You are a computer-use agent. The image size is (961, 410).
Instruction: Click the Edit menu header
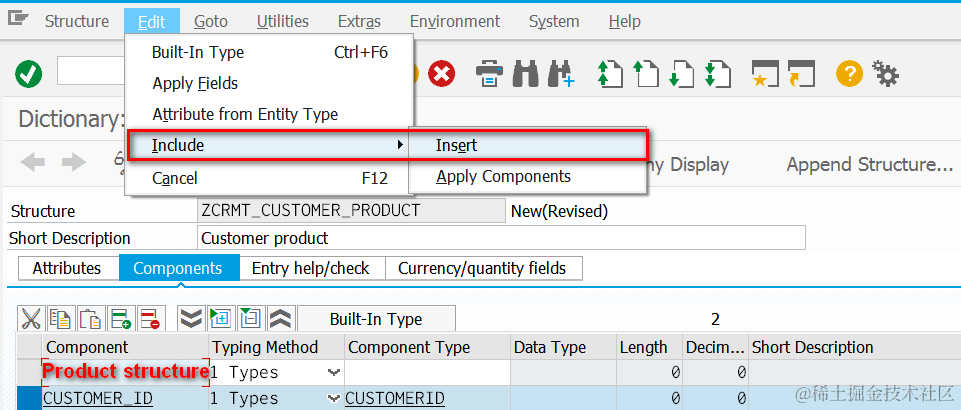(x=151, y=21)
